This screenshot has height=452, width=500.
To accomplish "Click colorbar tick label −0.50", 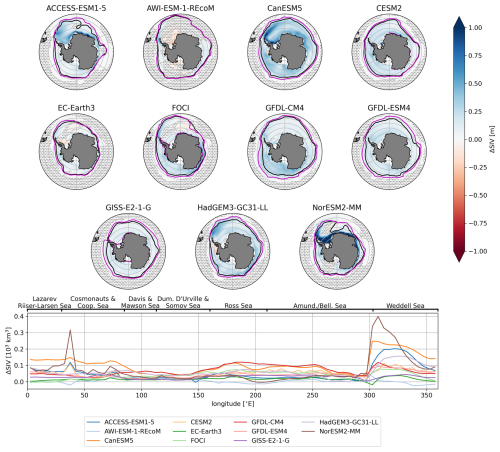I will click(478, 195).
